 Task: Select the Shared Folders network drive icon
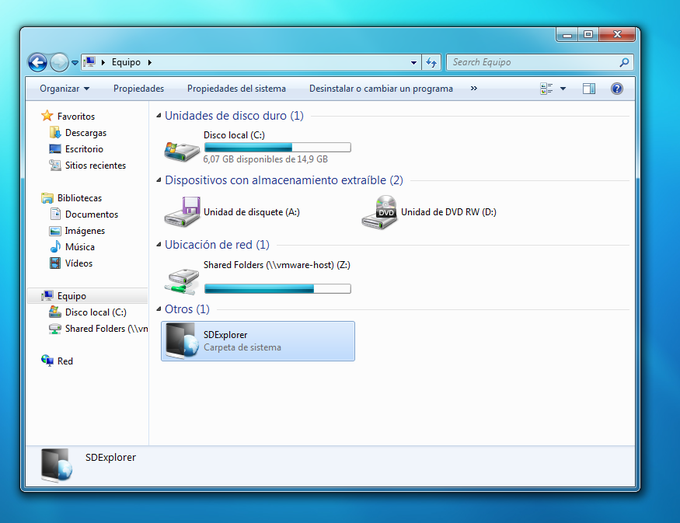click(x=182, y=281)
